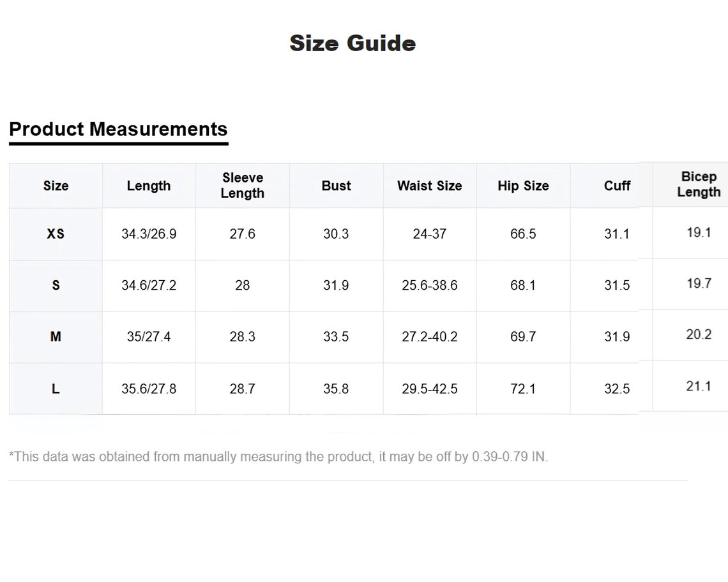Select the S size row label

click(56, 285)
